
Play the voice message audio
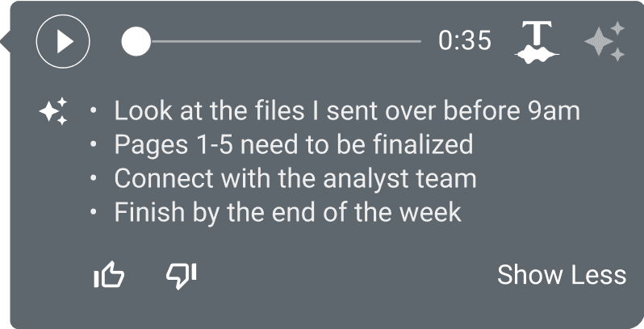(x=63, y=40)
